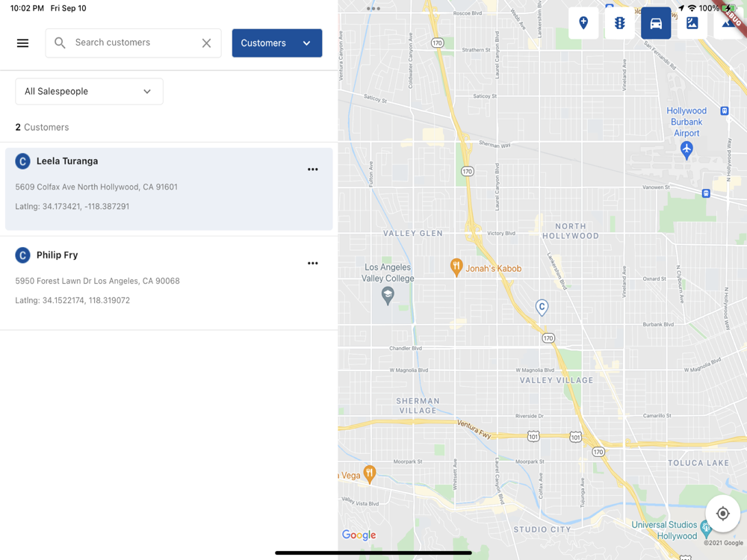Click Latlng 34.1522174, 118.319072 text
747x560 pixels.
click(x=72, y=300)
